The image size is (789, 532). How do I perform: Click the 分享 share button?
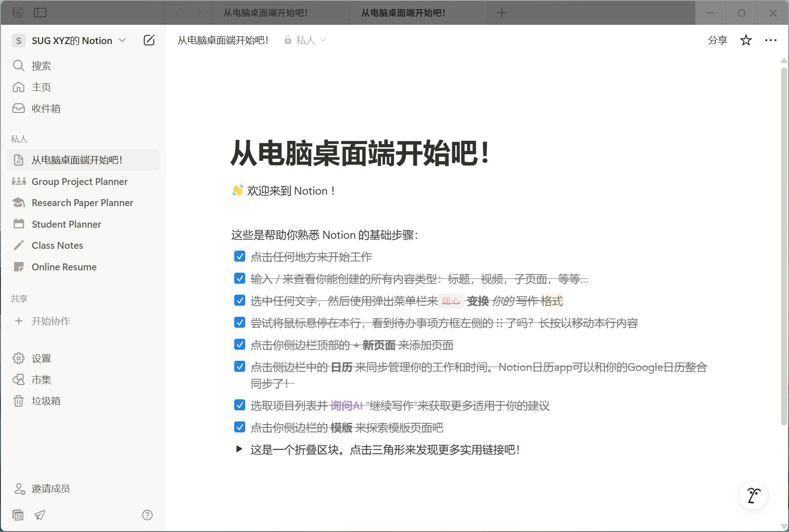point(717,40)
